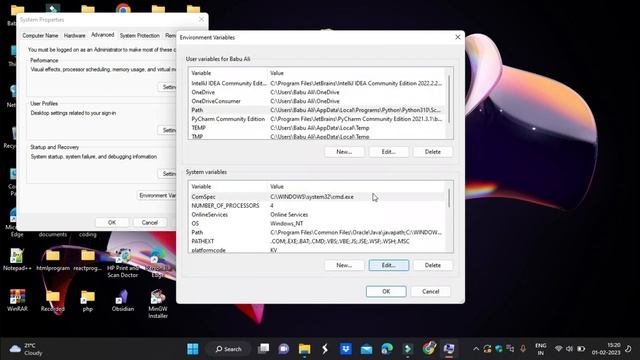The width and height of the screenshot is (640, 360).
Task: Click Delete under System variables
Action: coord(433,265)
